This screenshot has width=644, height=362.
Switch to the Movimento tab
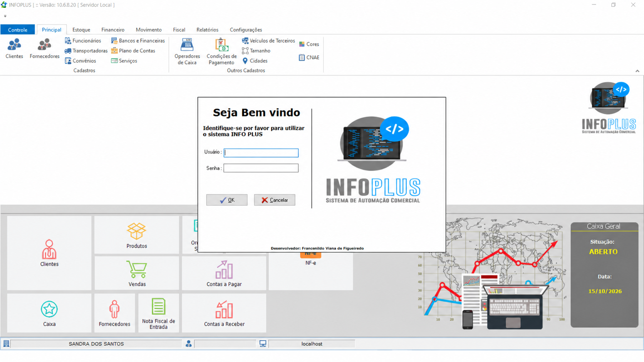pos(149,30)
